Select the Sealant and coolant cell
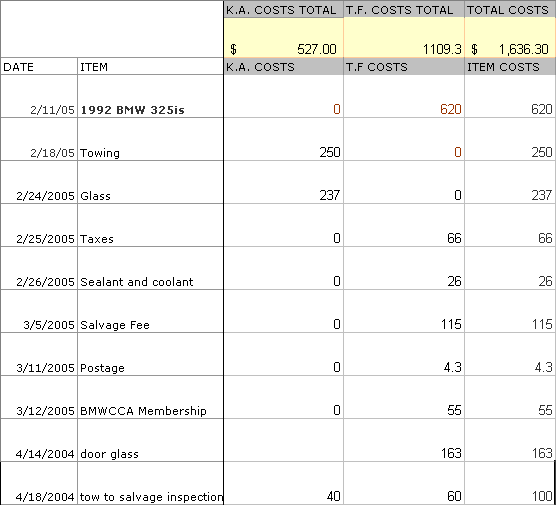The width and height of the screenshot is (556, 505). (x=150, y=268)
